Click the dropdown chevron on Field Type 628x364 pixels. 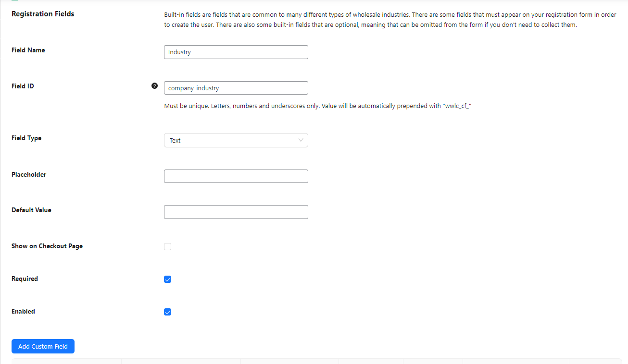pyautogui.click(x=301, y=140)
